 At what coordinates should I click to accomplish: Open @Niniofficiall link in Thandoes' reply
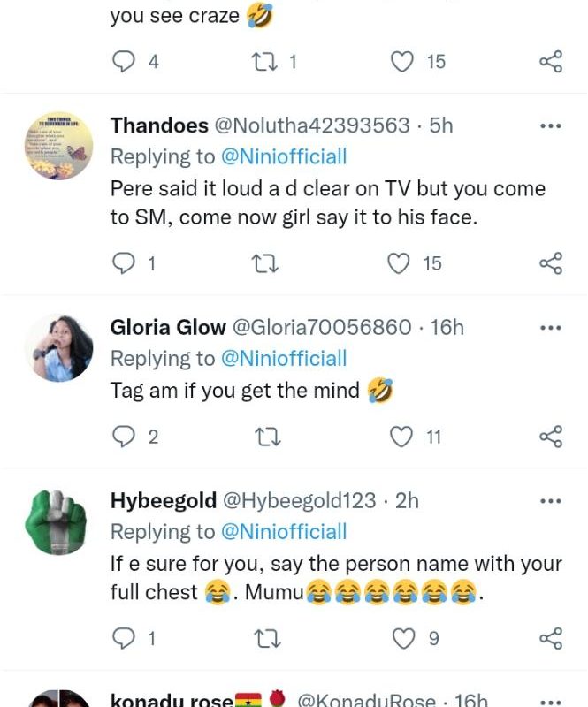tap(283, 157)
